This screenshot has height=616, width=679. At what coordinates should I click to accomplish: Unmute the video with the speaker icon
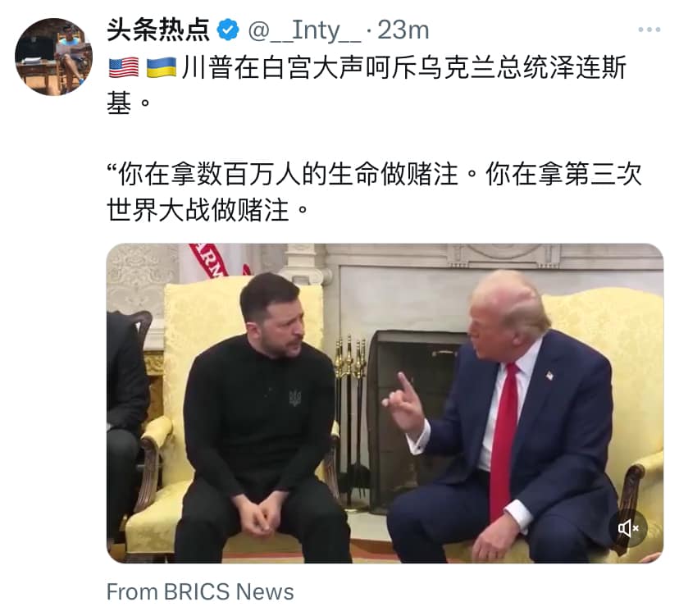point(628,528)
